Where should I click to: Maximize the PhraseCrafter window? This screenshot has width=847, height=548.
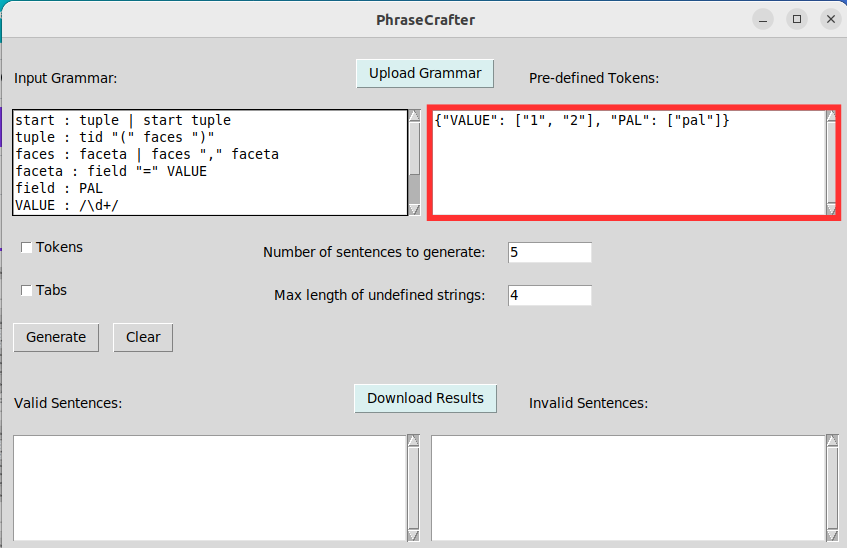[x=797, y=19]
